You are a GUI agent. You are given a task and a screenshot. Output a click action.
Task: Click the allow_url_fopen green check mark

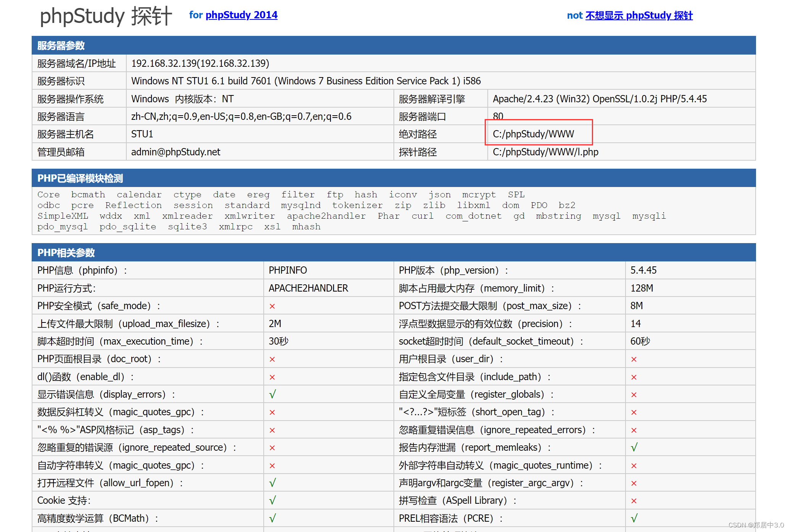click(272, 483)
